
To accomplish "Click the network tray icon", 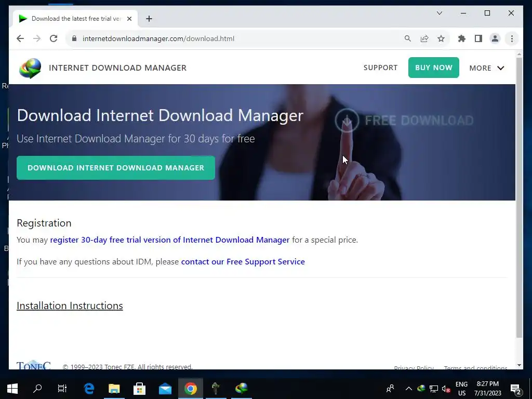I will (x=434, y=389).
